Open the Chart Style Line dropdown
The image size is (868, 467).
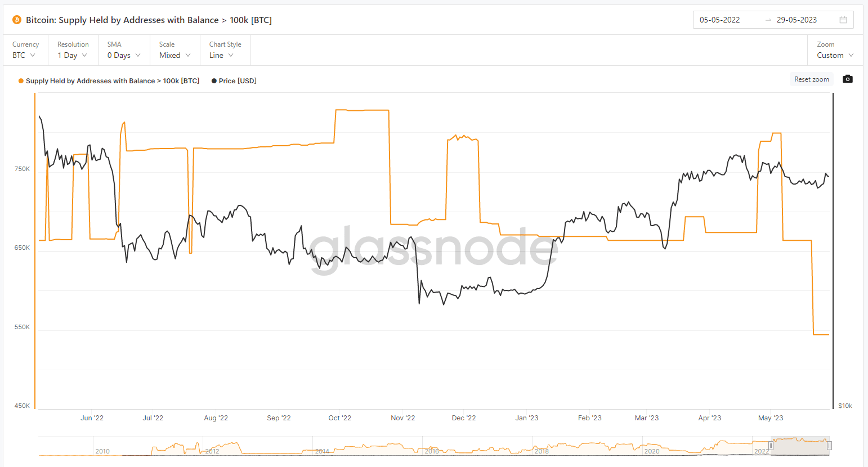tap(225, 50)
